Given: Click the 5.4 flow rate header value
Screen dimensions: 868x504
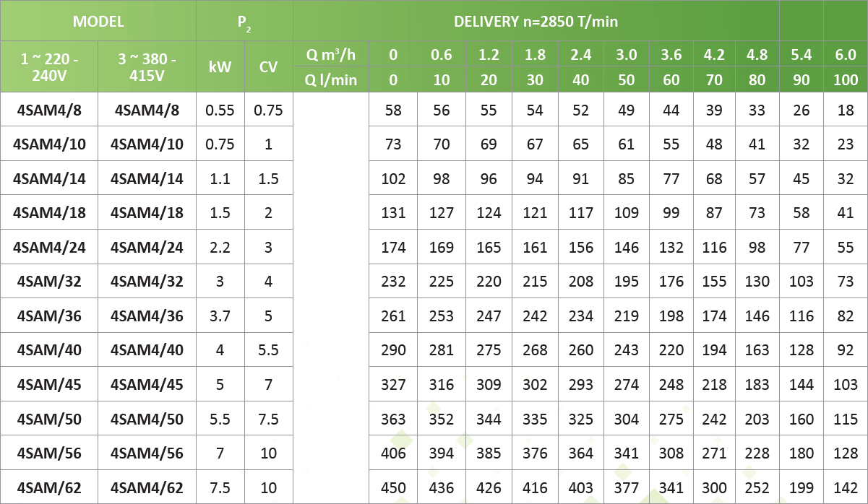Looking at the screenshot, I should (801, 54).
